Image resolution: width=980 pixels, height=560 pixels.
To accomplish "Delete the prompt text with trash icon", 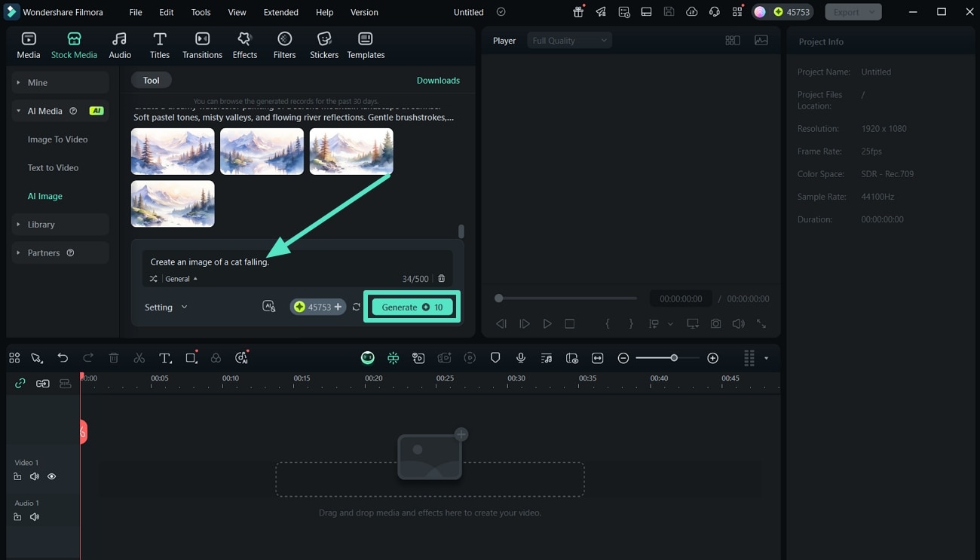I will [442, 279].
